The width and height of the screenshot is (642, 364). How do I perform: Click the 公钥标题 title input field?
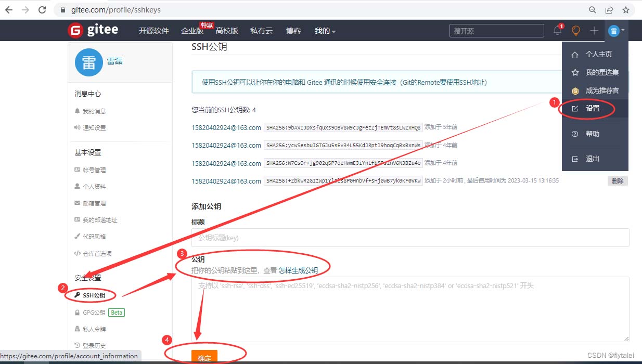tap(410, 238)
